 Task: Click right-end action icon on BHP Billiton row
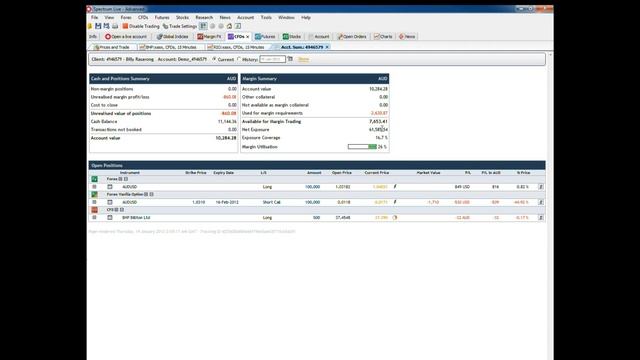(x=541, y=218)
